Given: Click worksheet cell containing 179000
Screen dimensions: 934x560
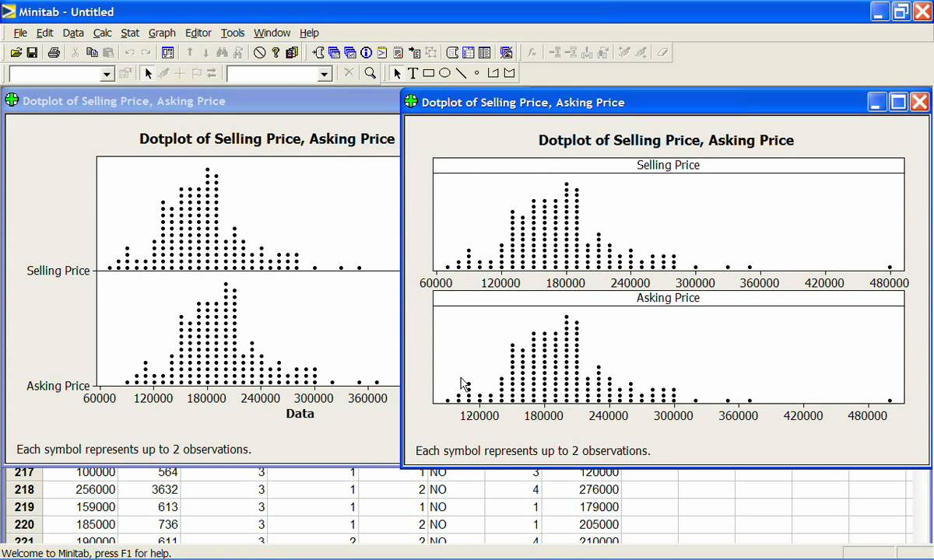Looking at the screenshot, I should 581,507.
